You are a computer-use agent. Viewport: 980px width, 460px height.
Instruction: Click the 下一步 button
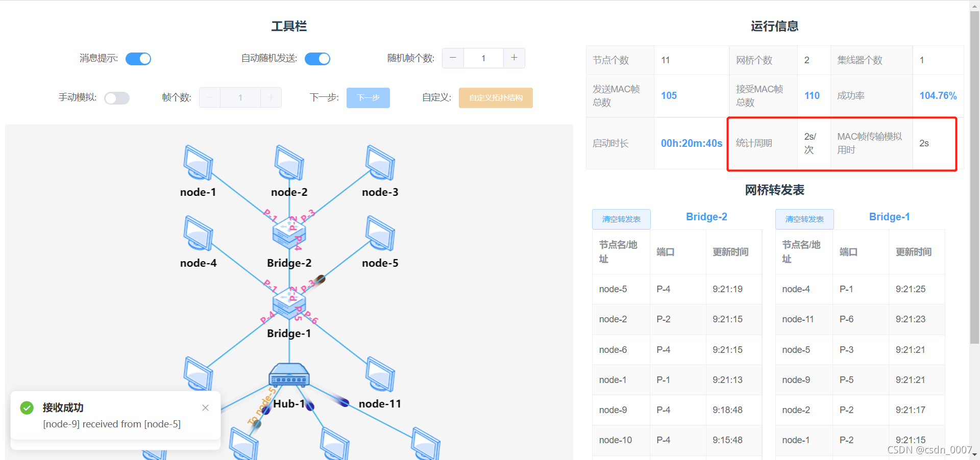click(368, 97)
